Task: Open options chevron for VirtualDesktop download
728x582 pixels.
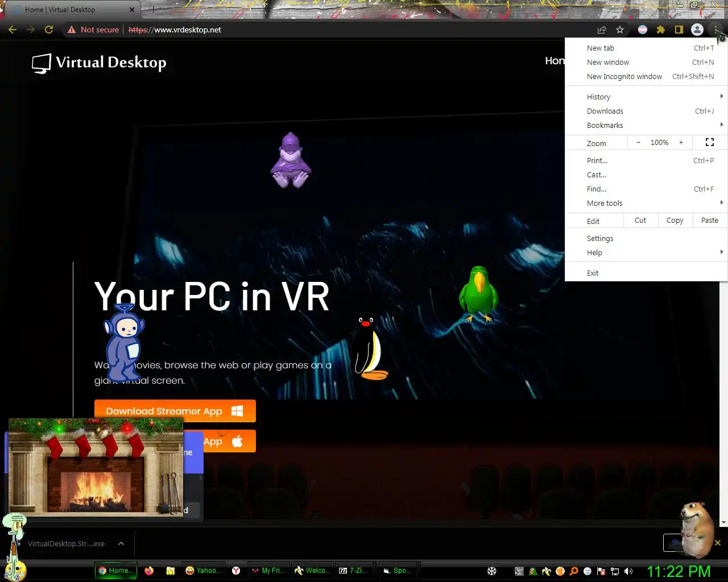Action: pyautogui.click(x=121, y=543)
